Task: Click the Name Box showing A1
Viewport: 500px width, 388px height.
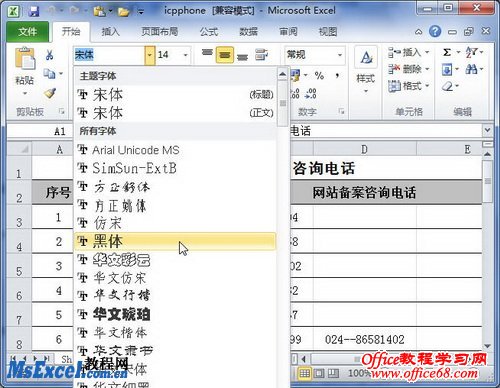Action: pos(40,131)
